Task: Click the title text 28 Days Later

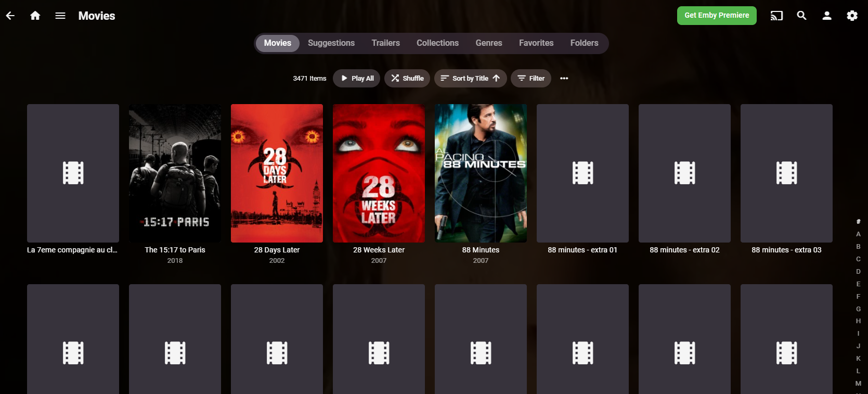Action: (x=277, y=250)
